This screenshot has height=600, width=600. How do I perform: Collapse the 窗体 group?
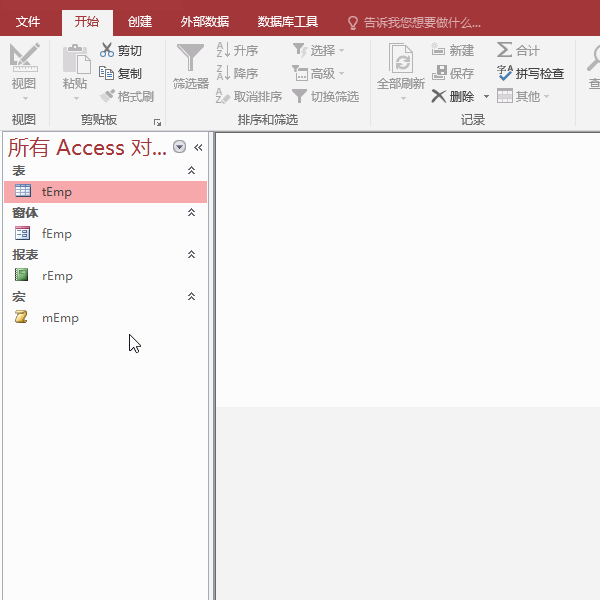191,212
